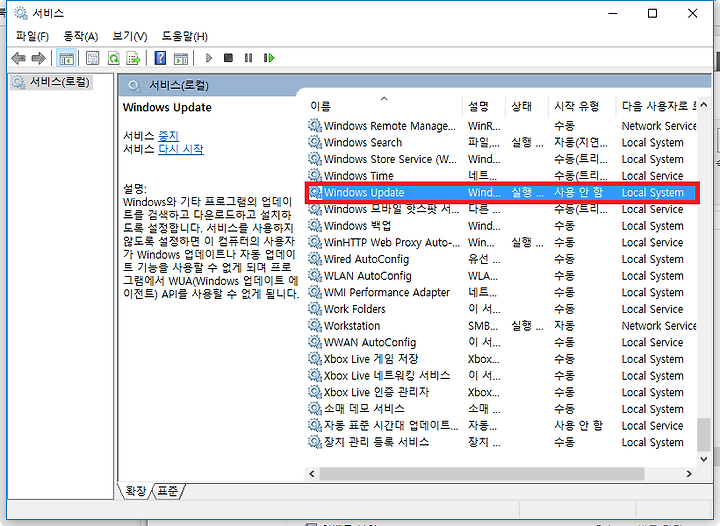Click the vertical scrollbar thumb
Viewport: 720px width, 526px height.
(x=703, y=435)
